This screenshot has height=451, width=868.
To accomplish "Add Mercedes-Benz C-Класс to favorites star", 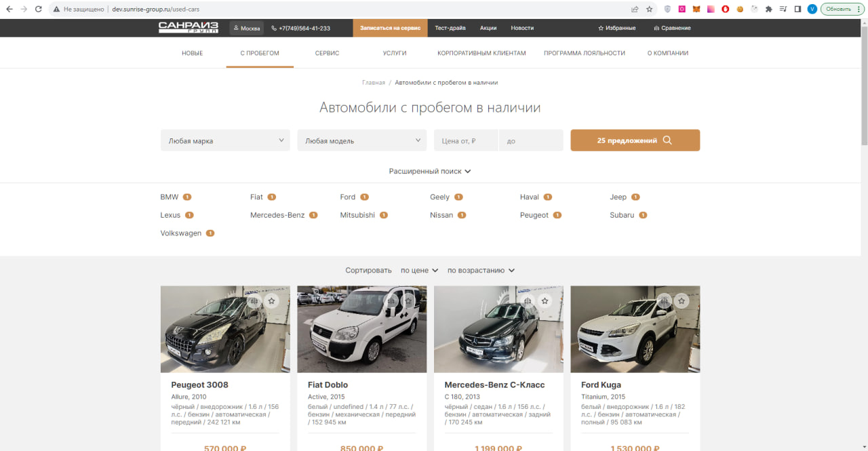I will point(545,300).
